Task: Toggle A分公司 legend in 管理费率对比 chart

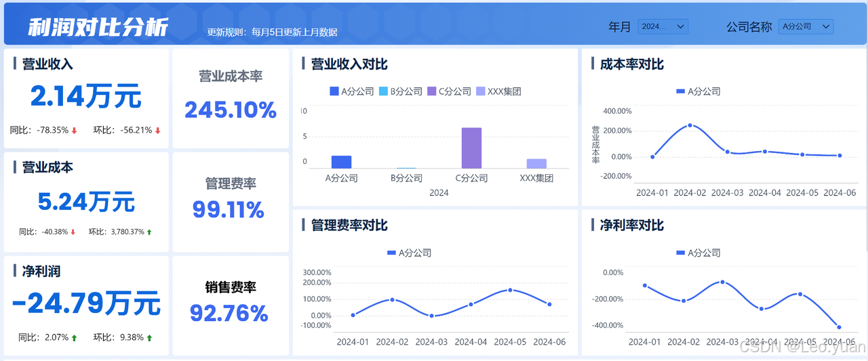Action: pos(409,253)
